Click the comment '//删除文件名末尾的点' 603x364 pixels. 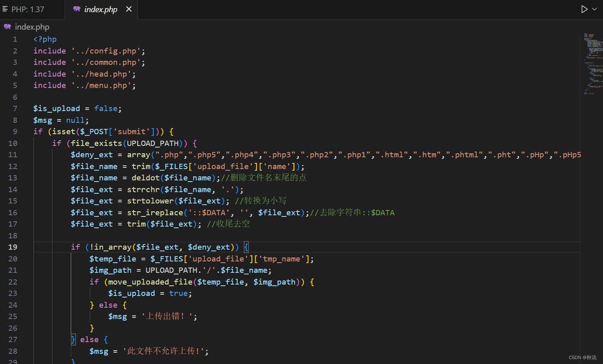(264, 178)
